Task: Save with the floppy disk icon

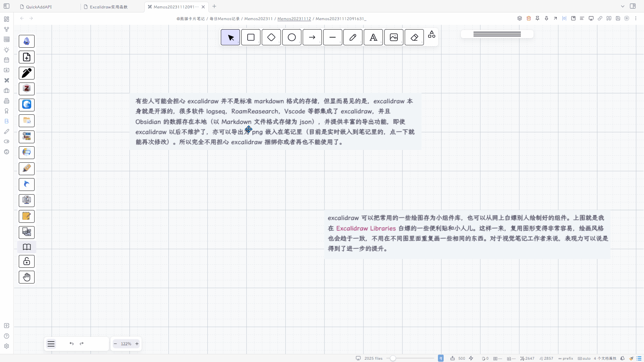Action: (x=618, y=18)
